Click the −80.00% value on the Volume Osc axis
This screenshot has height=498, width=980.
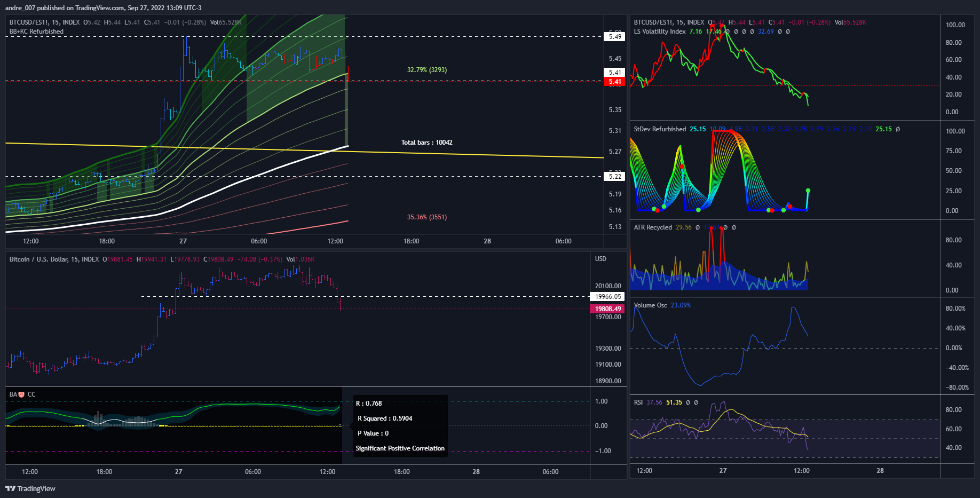(x=957, y=388)
